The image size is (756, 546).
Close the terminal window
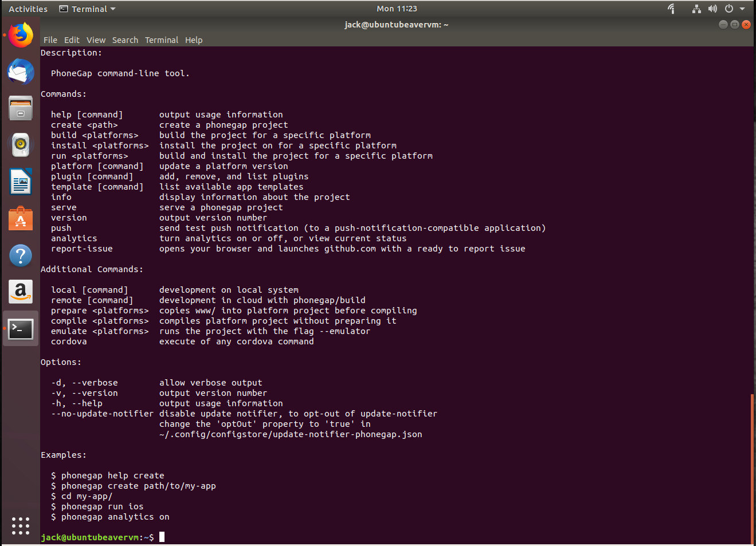point(746,24)
